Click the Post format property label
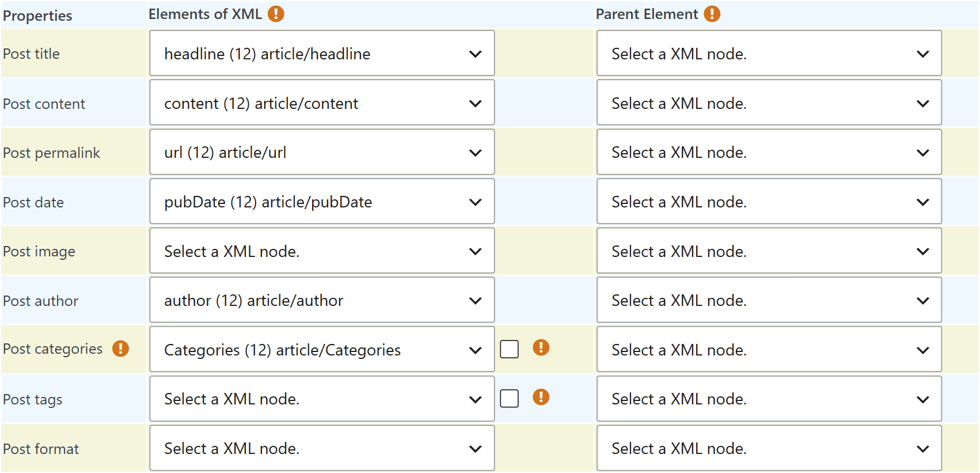This screenshot has height=473, width=980. click(x=41, y=449)
